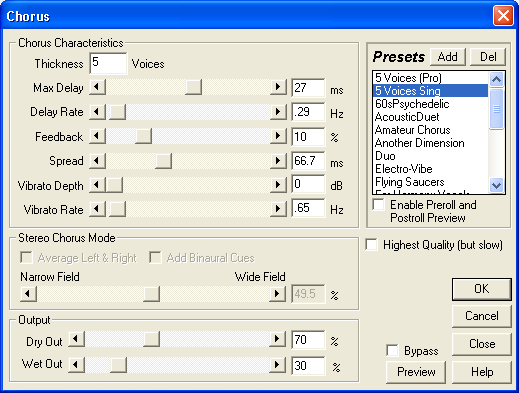Image resolution: width=519 pixels, height=393 pixels.
Task: Select Duo preset
Action: (x=431, y=156)
